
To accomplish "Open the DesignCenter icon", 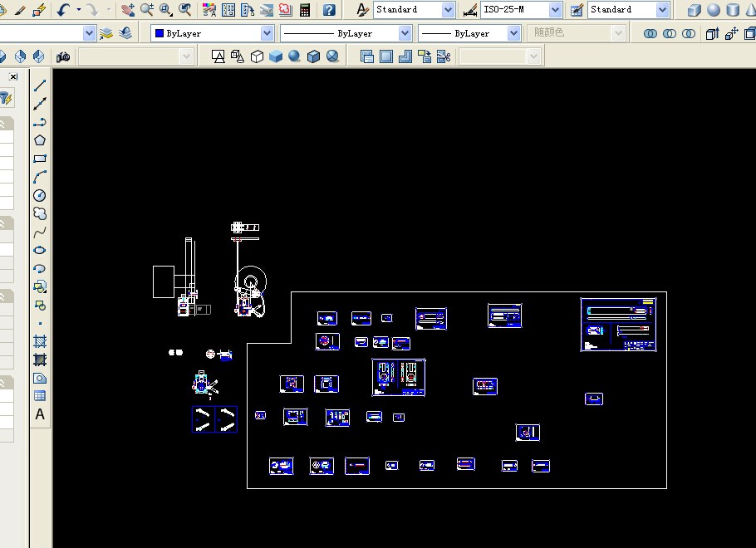I will [228, 10].
